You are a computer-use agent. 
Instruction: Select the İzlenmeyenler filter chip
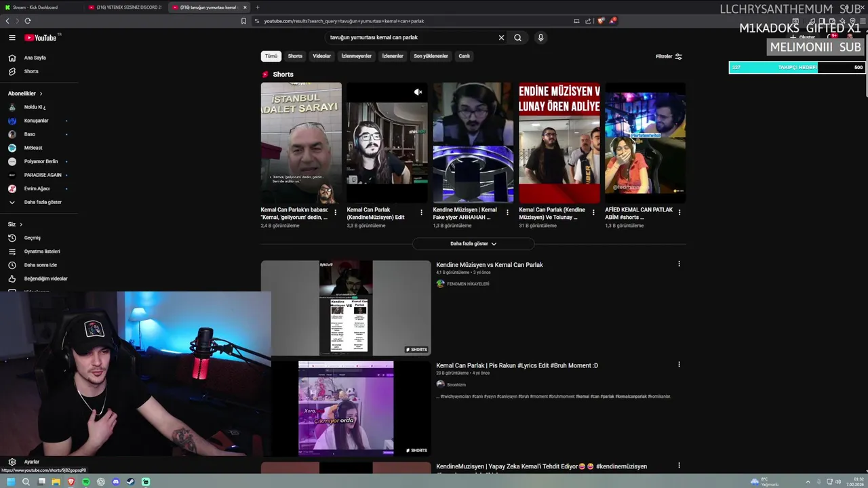coord(357,56)
